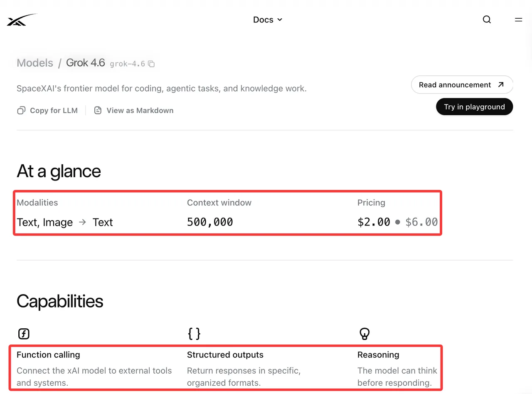Click the Structured outputs braces icon
Image resolution: width=532 pixels, height=394 pixels.
194,334
